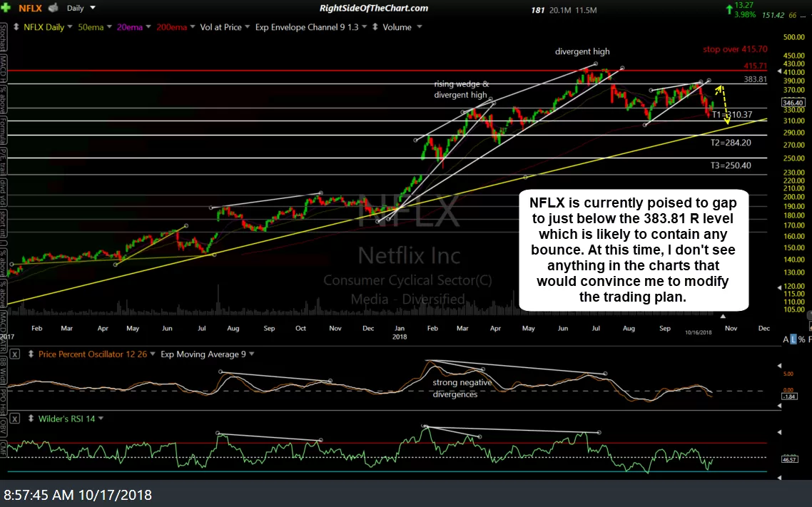812x507 pixels.
Task: Toggle the A arithmetic scale button
Action: click(x=786, y=339)
